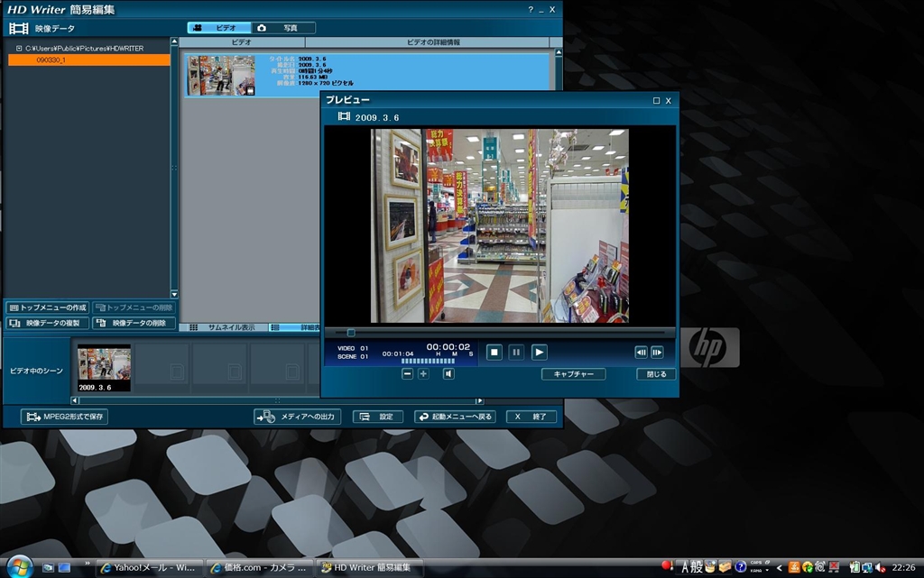Play the preview video

tap(539, 353)
